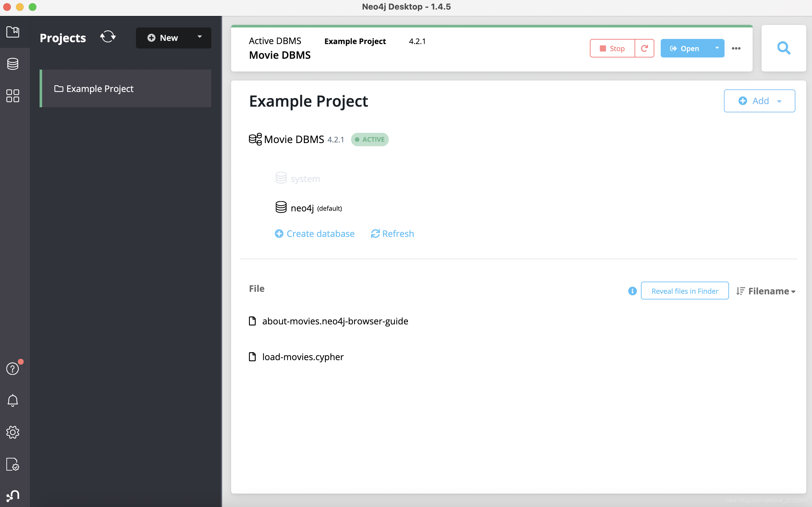Select the Example Project tree item
The width and height of the screenshot is (812, 507).
[125, 88]
